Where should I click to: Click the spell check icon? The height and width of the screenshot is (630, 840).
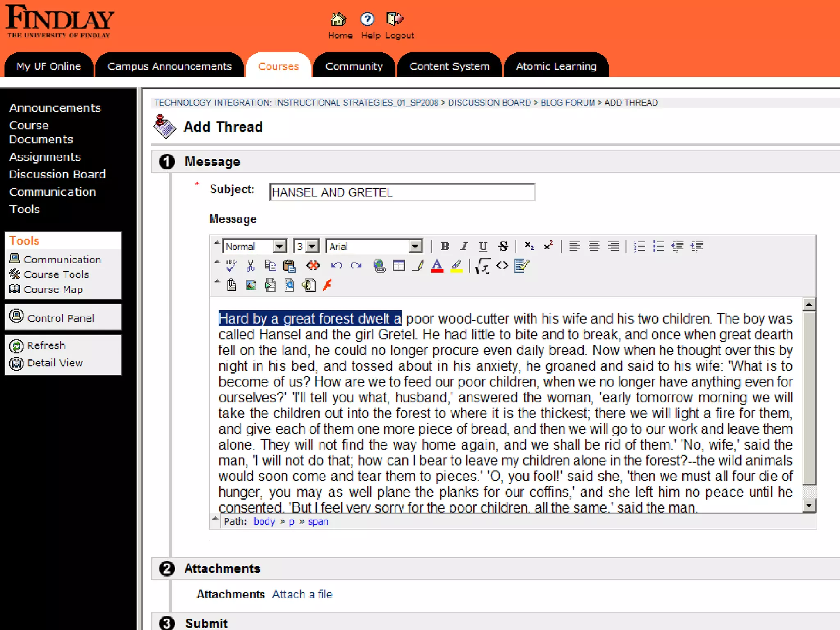click(231, 266)
